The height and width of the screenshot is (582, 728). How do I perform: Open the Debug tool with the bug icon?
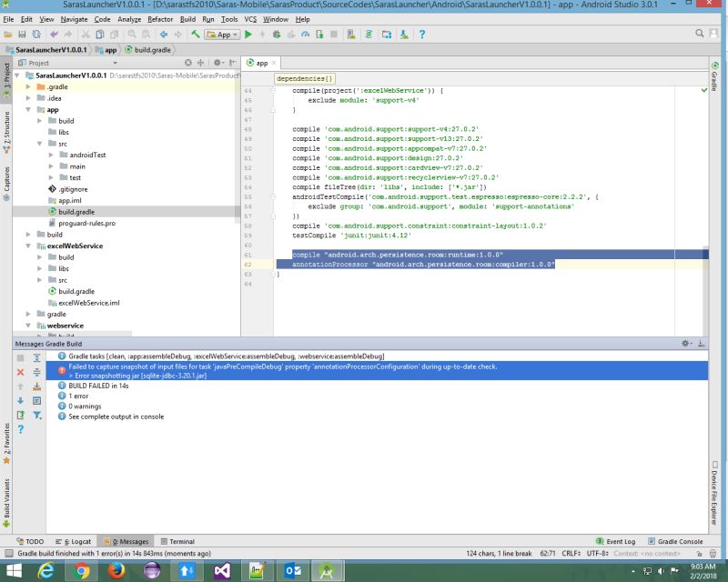(x=277, y=35)
